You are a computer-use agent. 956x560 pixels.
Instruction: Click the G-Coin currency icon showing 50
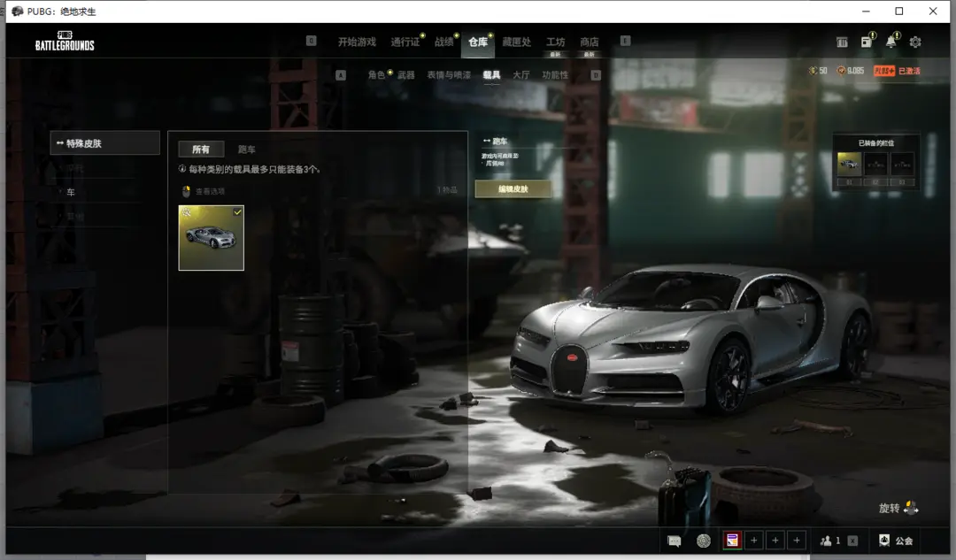pyautogui.click(x=813, y=71)
